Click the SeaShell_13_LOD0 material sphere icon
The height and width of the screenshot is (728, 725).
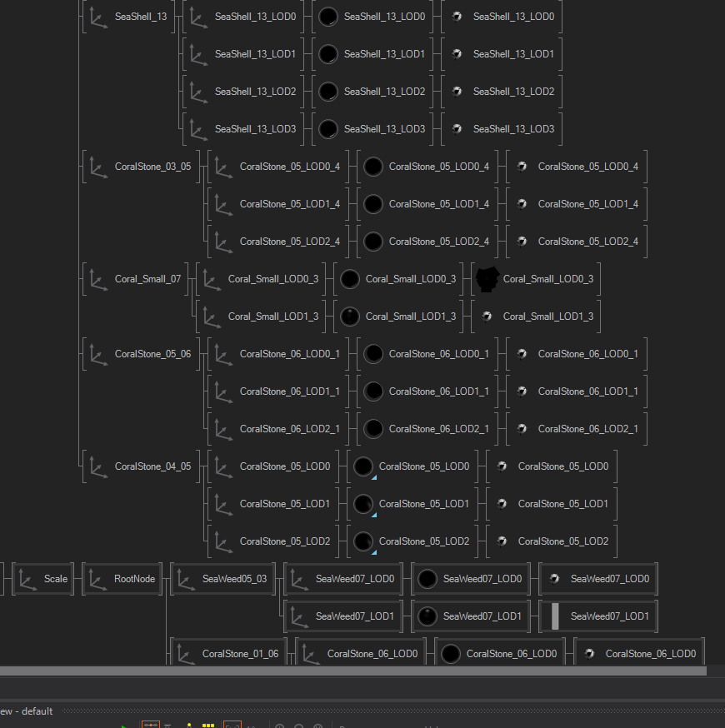[329, 17]
